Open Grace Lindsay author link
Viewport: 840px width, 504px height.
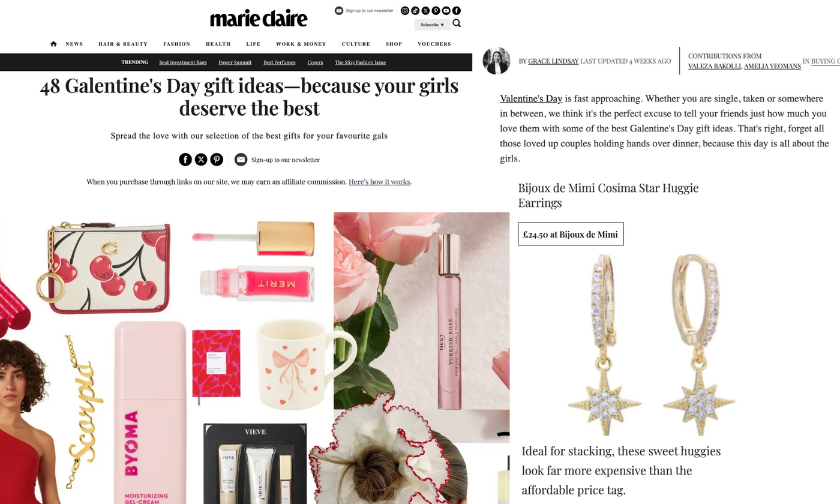click(x=553, y=61)
